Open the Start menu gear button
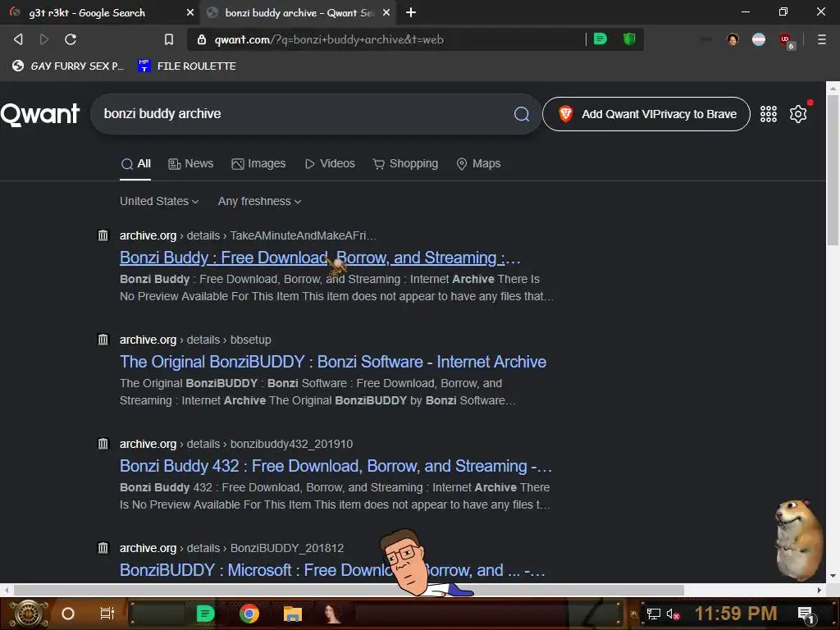The height and width of the screenshot is (630, 840). point(29,614)
